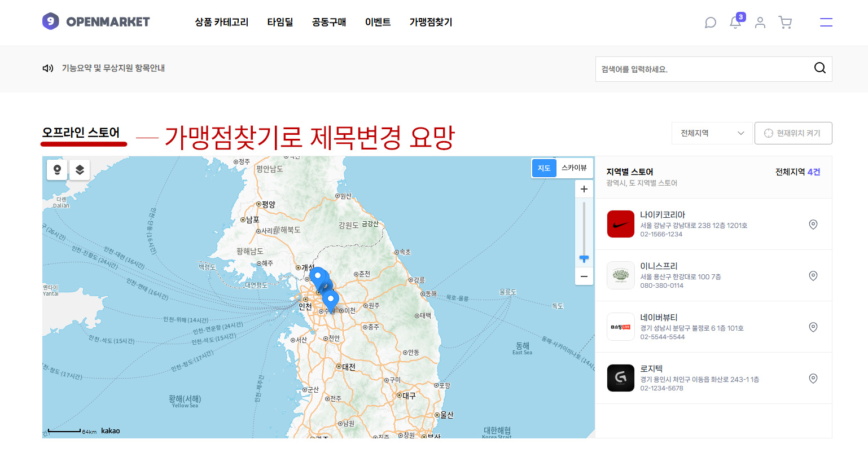Click the search magnifier icon
868x457 pixels.
click(x=819, y=68)
